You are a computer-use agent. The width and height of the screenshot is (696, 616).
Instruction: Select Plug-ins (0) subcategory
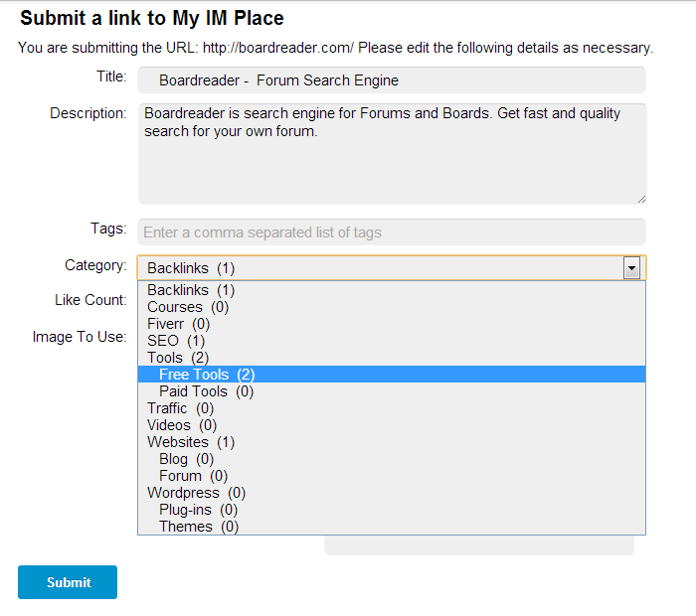[392, 509]
